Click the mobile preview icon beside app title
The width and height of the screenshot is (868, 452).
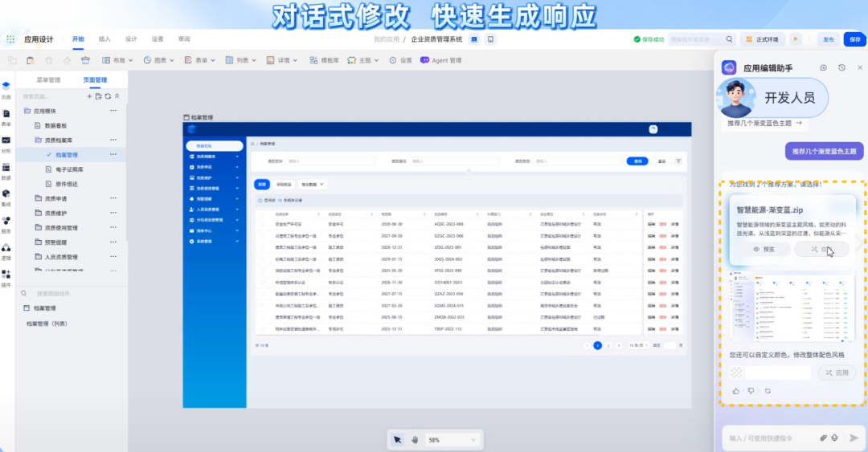(x=490, y=39)
